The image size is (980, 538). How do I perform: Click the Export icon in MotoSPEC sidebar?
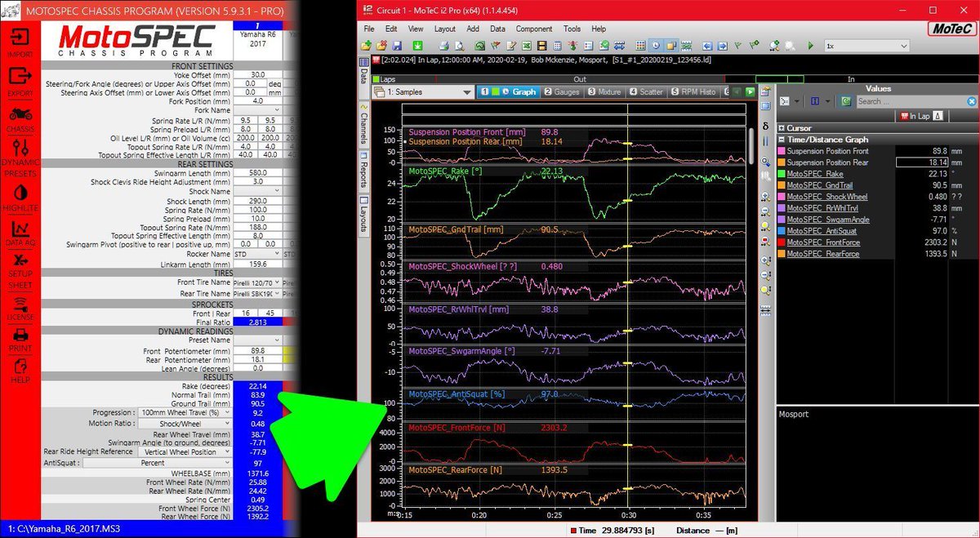click(x=21, y=76)
